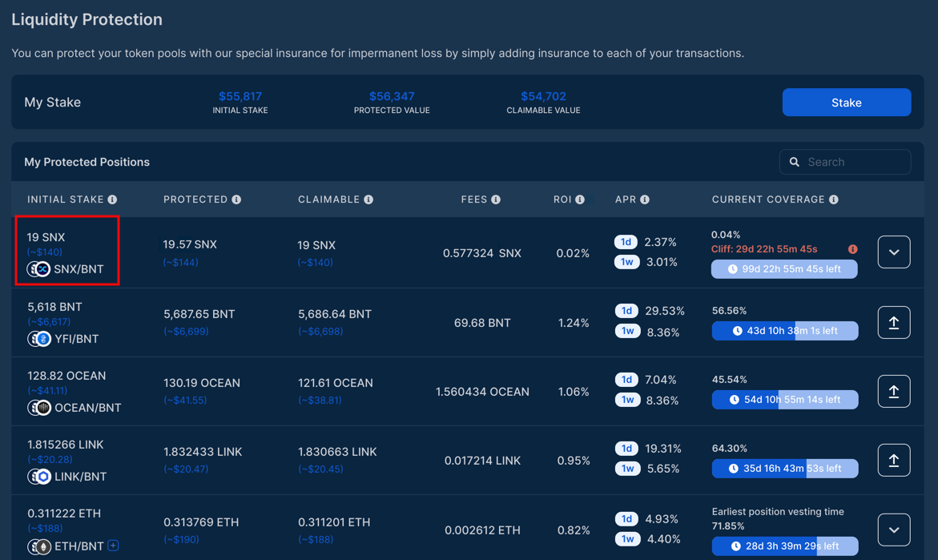Select 1d APR badge in LINK row
This screenshot has width=938, height=560.
point(626,448)
